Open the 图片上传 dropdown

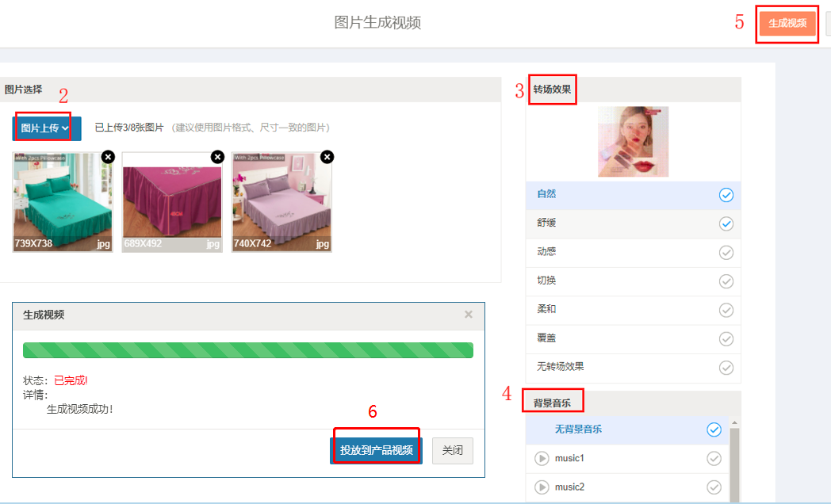click(46, 128)
